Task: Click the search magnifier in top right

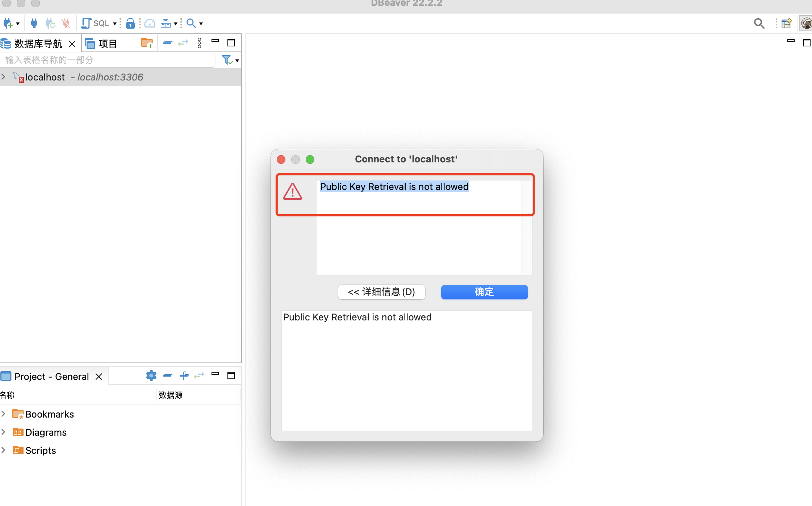Action: point(759,24)
